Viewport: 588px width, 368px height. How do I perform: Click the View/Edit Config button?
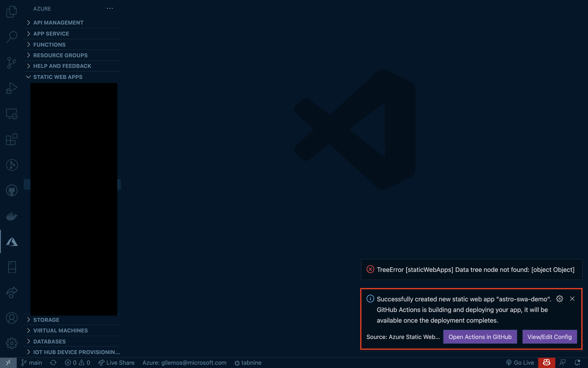[x=549, y=337]
